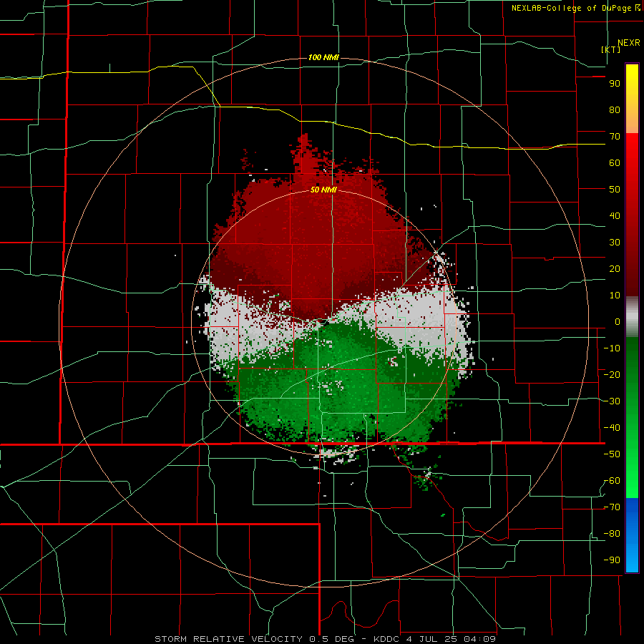This screenshot has width=644, height=644.
Task: Click the NEXR label near the legend
Action: pos(629,43)
